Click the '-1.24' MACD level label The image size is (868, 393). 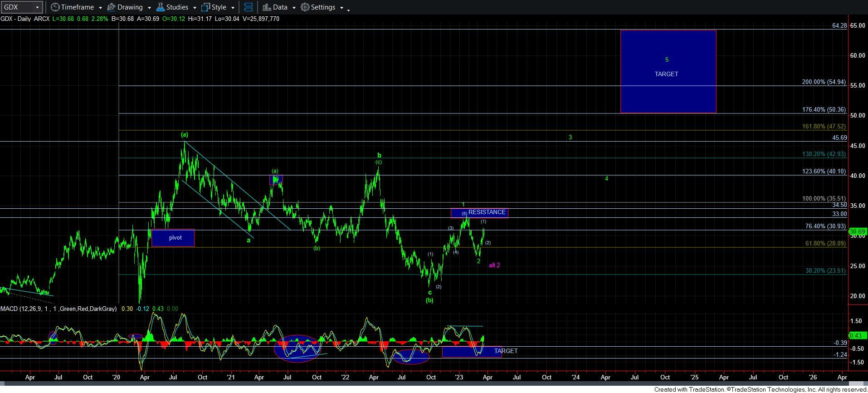(x=840, y=355)
